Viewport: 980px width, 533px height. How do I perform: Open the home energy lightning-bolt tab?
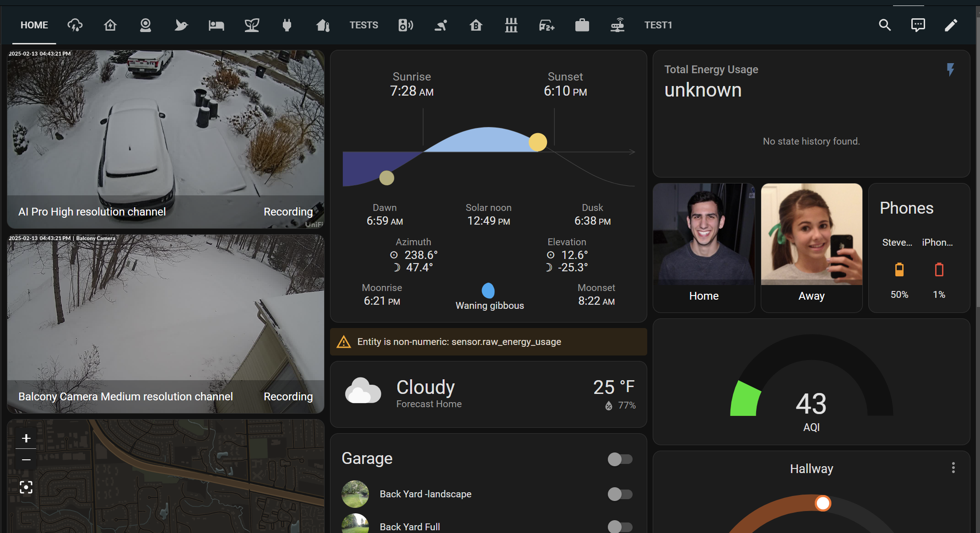click(x=110, y=25)
